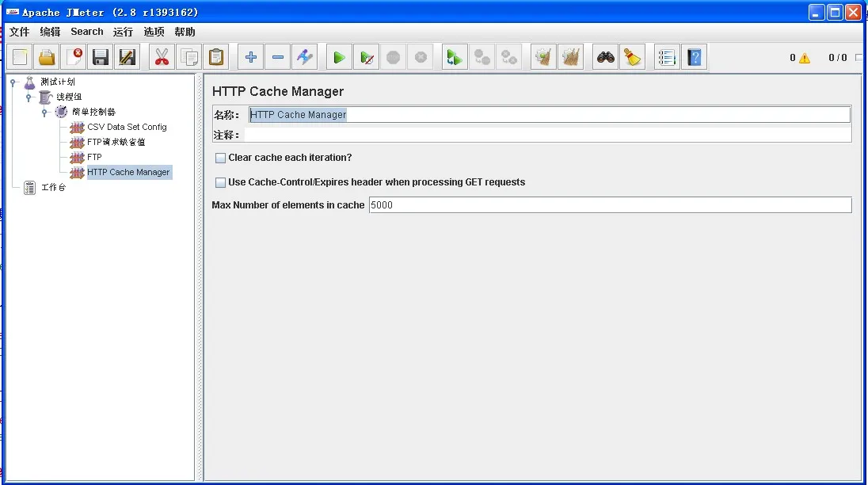Click the Max Number of elements field
This screenshot has width=868, height=485.
(x=610, y=204)
